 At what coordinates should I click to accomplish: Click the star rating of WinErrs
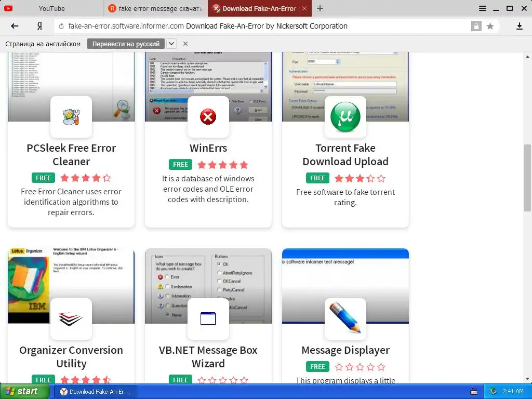point(222,165)
